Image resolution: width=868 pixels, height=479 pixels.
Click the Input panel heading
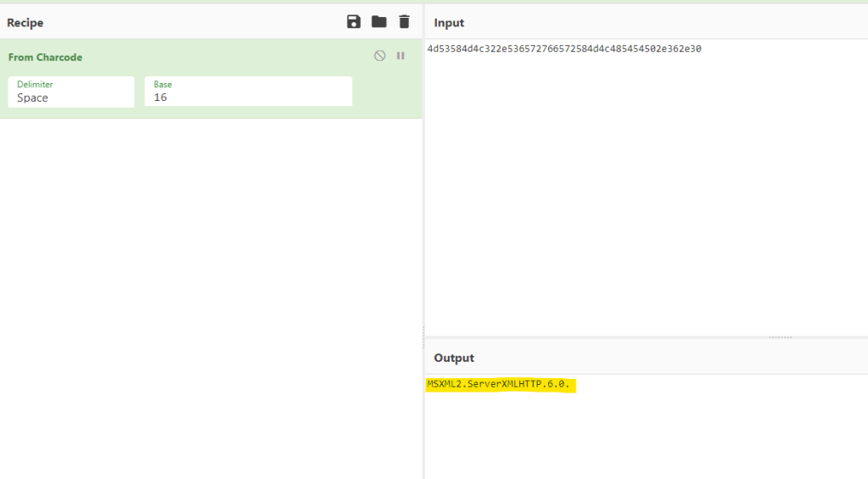click(449, 23)
